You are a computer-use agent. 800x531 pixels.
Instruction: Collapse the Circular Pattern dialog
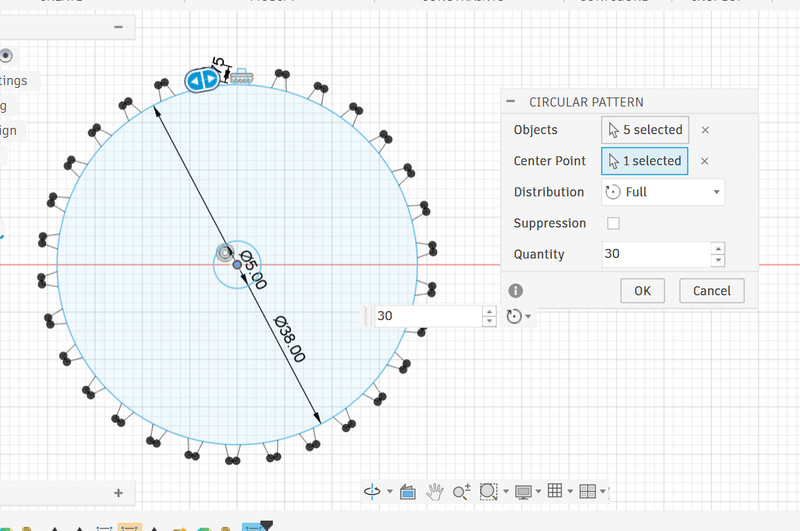[x=511, y=101]
